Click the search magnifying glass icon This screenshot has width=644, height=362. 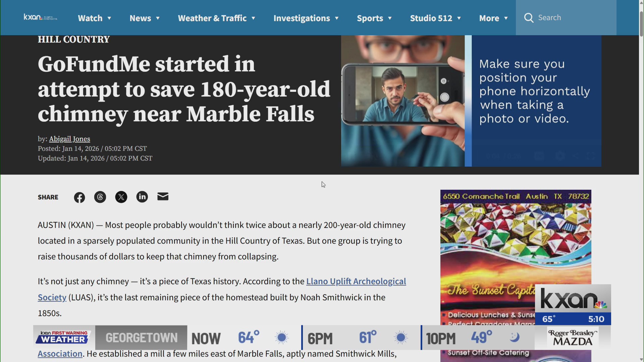point(529,18)
